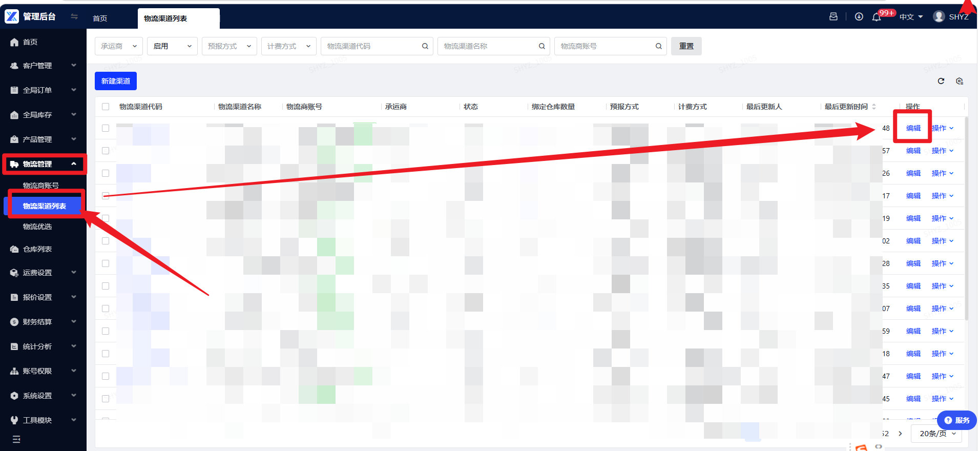Check the row ending in 02

(x=106, y=241)
